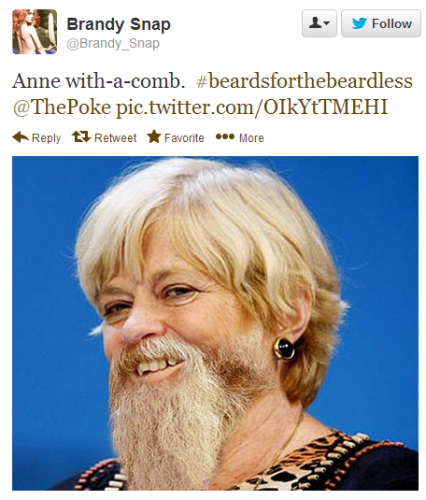
Task: Open Brandy Snap's profile avatar
Action: (35, 32)
